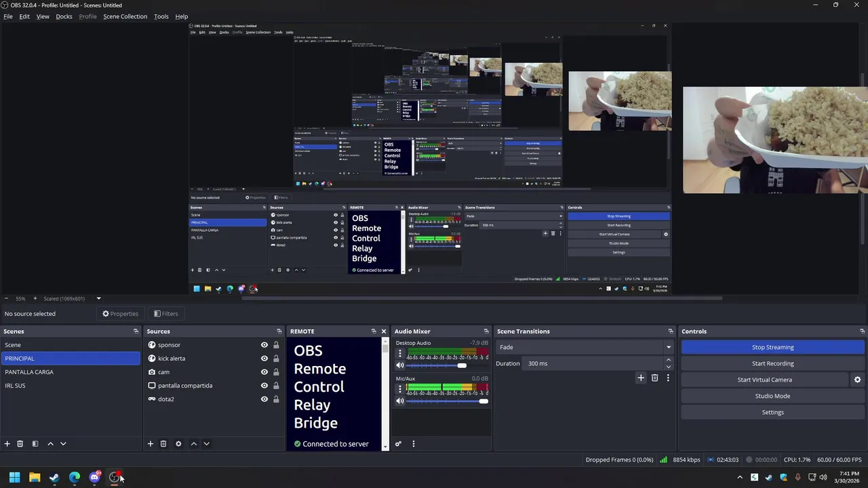Hide the pantalla compartida source
The image size is (868, 488).
(x=264, y=386)
